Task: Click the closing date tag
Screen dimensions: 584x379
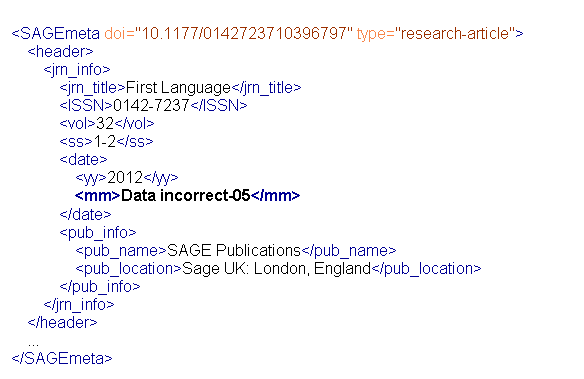Action: coord(85,214)
